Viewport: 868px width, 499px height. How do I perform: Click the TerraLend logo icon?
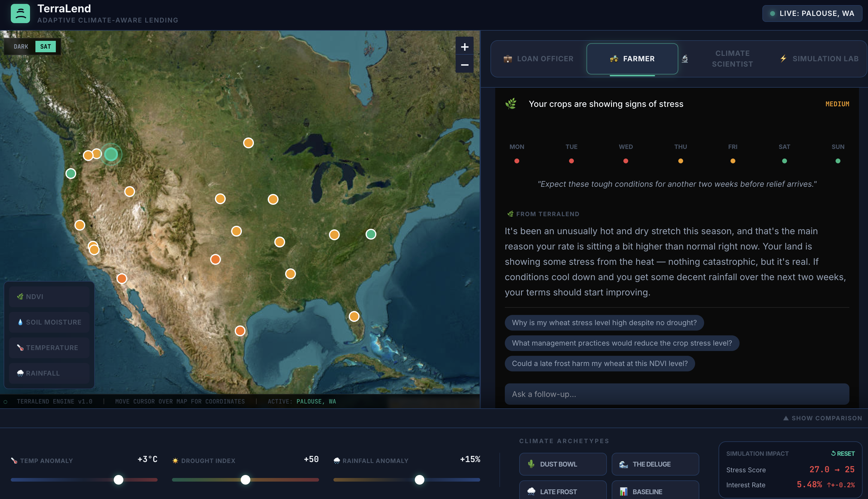tap(20, 14)
